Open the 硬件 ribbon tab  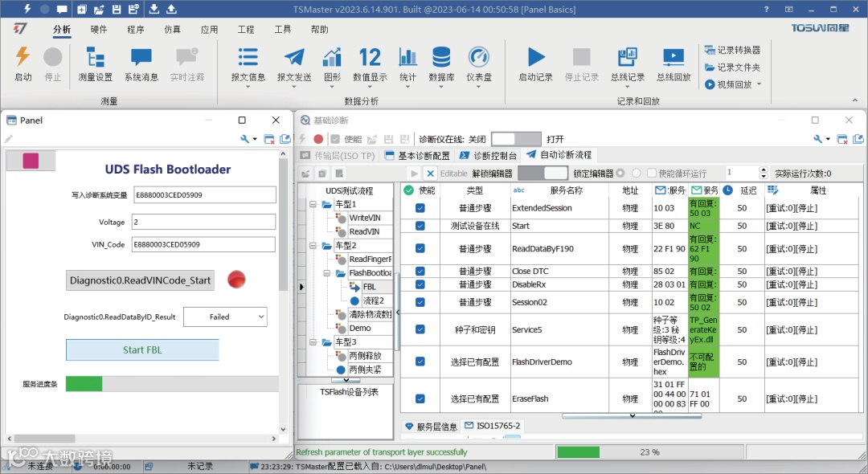click(x=99, y=29)
